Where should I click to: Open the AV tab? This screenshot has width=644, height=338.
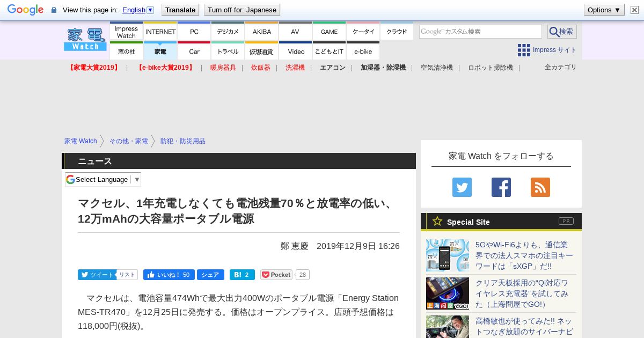(295, 32)
